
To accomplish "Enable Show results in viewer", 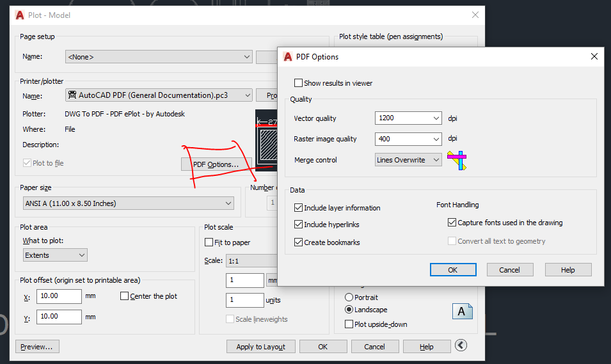I will tap(299, 83).
